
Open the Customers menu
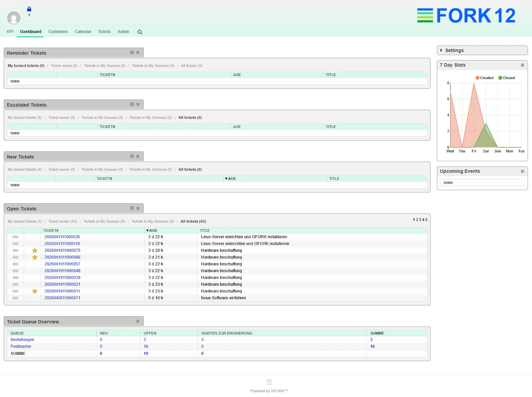[58, 32]
